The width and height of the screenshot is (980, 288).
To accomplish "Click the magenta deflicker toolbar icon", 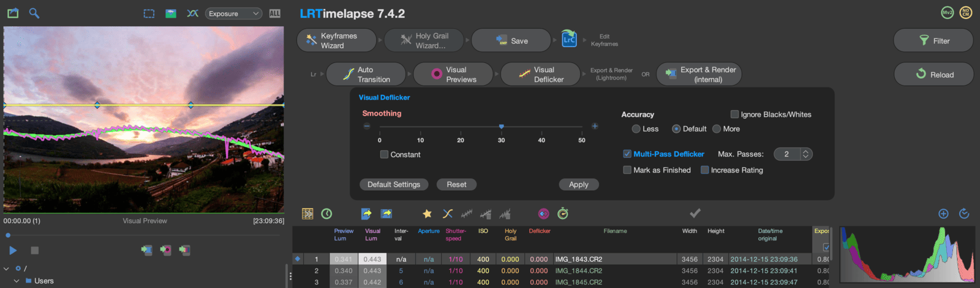I will (x=543, y=213).
